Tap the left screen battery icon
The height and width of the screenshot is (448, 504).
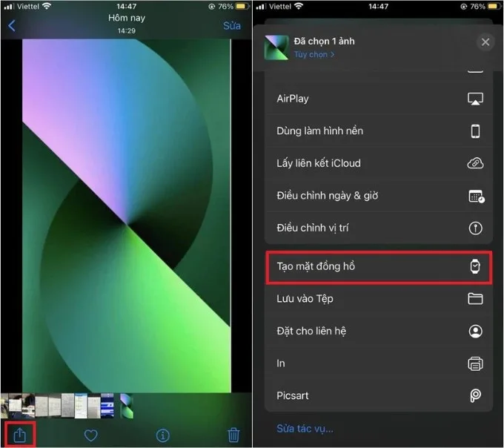click(242, 6)
